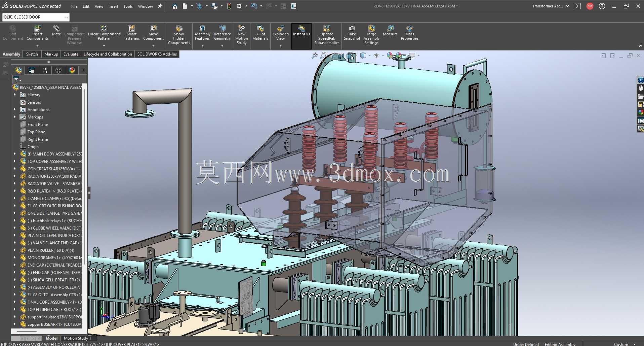Viewport: 644px width, 346px height.
Task: Click Update SpeedPak Subassemblies
Action: (327, 35)
